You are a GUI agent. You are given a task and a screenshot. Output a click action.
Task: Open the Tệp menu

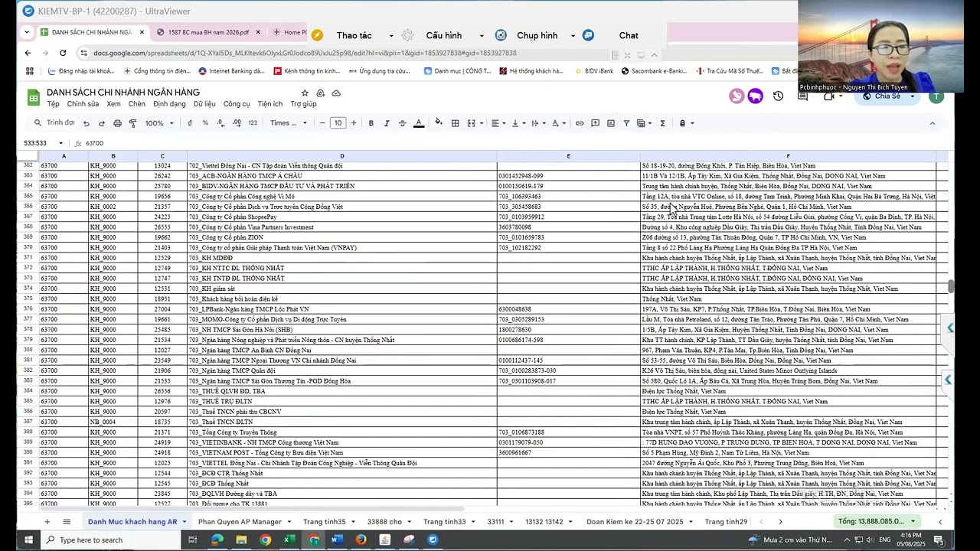53,104
